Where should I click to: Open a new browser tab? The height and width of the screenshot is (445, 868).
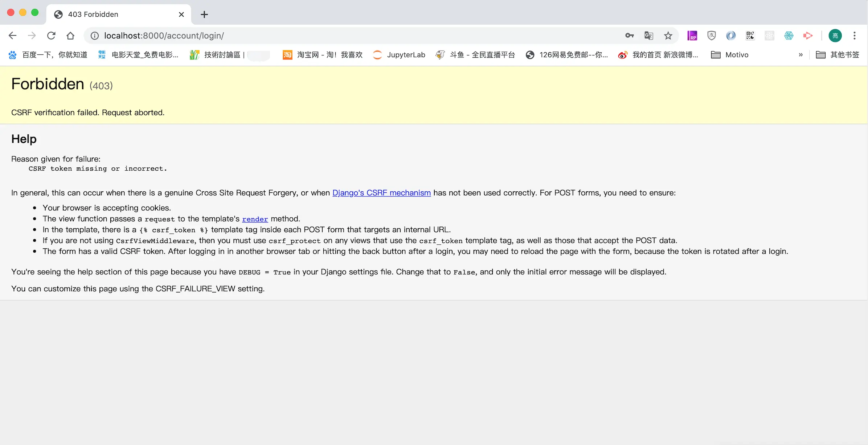point(204,15)
